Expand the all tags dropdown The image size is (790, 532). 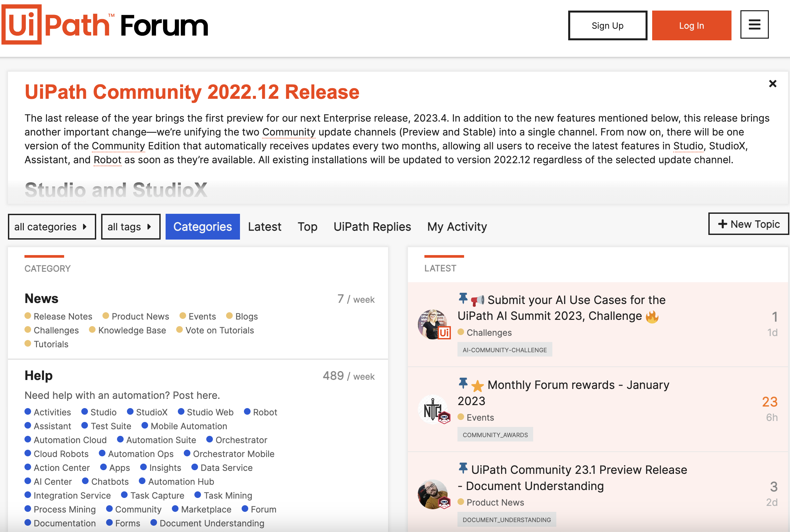point(130,227)
